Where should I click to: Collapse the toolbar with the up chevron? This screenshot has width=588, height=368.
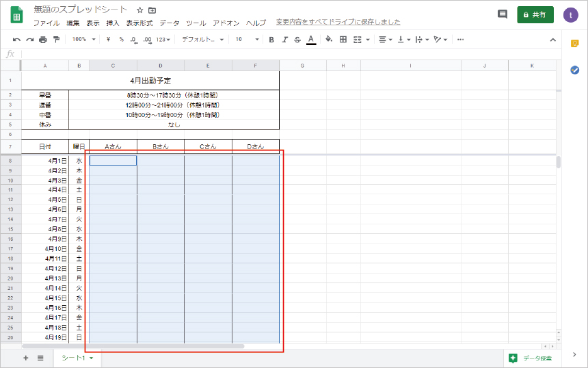tap(552, 40)
